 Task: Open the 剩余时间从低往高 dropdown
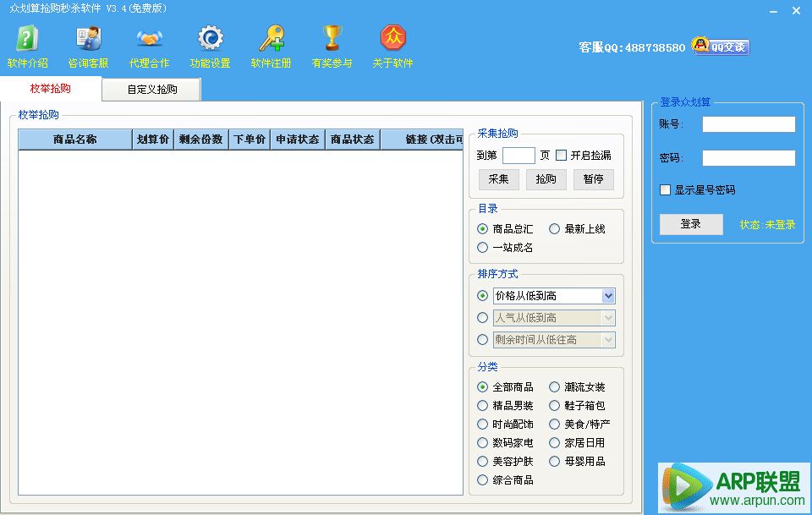point(608,338)
